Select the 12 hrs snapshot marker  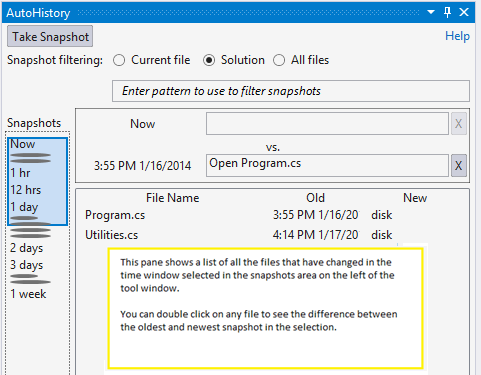point(26,190)
